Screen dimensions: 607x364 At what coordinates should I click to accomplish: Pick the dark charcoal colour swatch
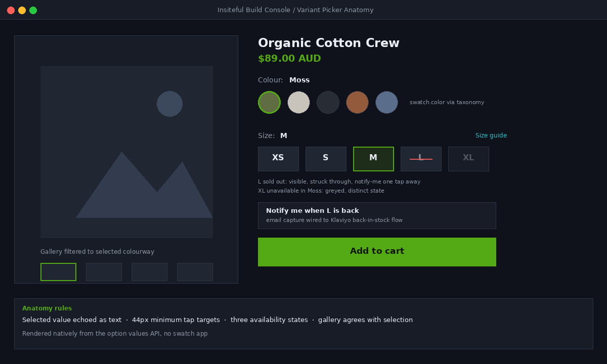pyautogui.click(x=328, y=102)
